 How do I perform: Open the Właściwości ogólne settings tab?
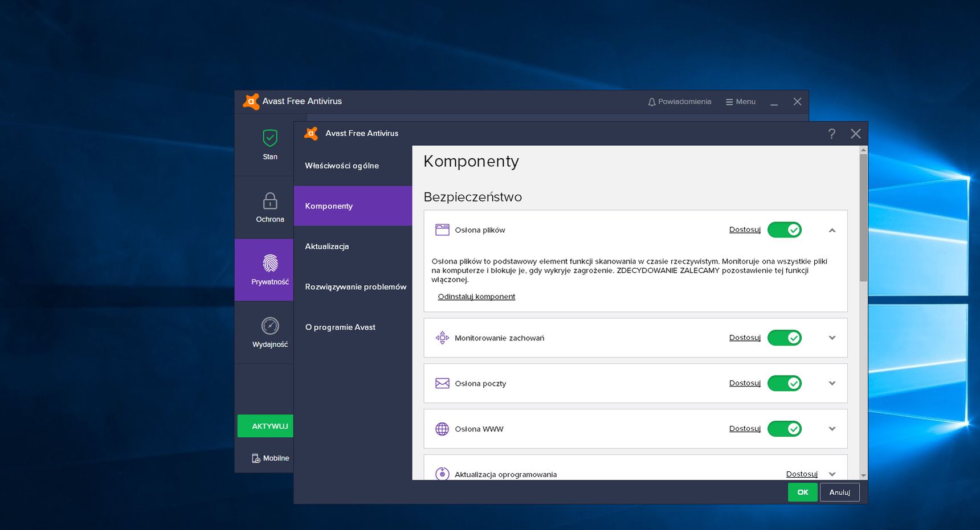[353, 166]
